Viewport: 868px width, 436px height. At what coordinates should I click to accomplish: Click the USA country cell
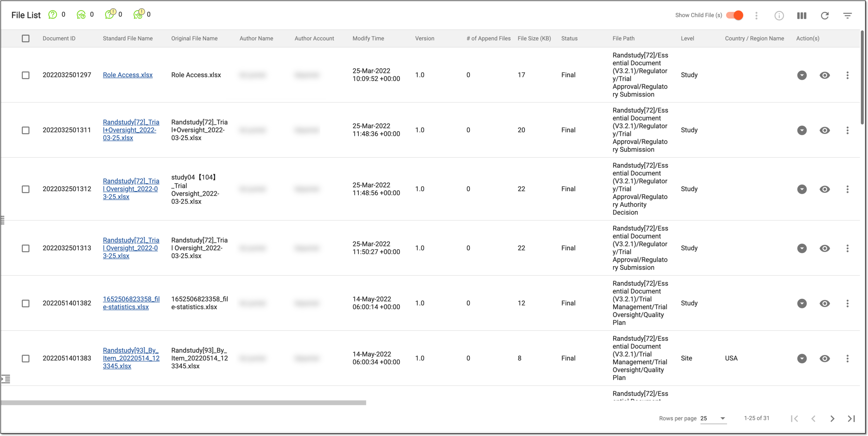[x=731, y=359]
